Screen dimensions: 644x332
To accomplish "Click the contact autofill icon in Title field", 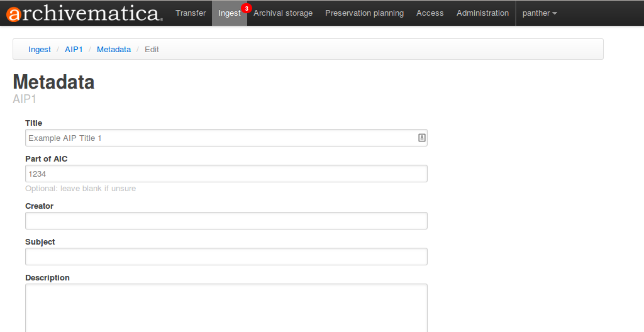I will [x=422, y=138].
